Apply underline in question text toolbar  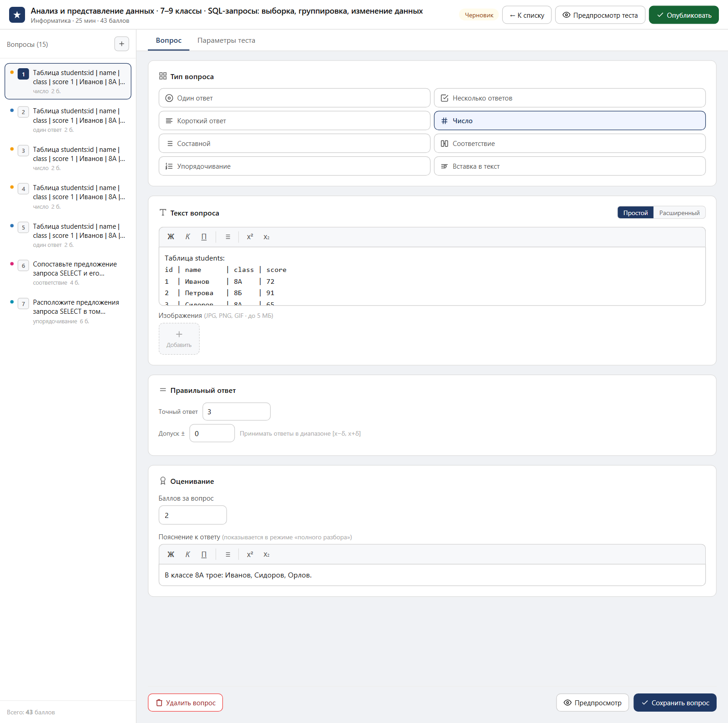[x=204, y=237]
